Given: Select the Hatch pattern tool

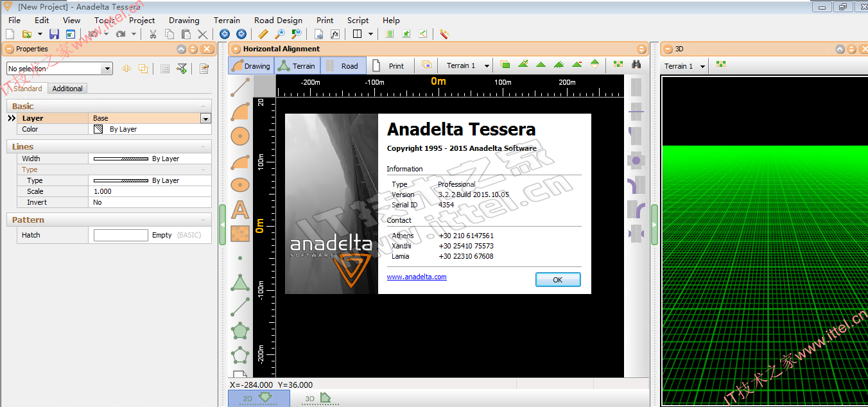Looking at the screenshot, I should [240, 234].
